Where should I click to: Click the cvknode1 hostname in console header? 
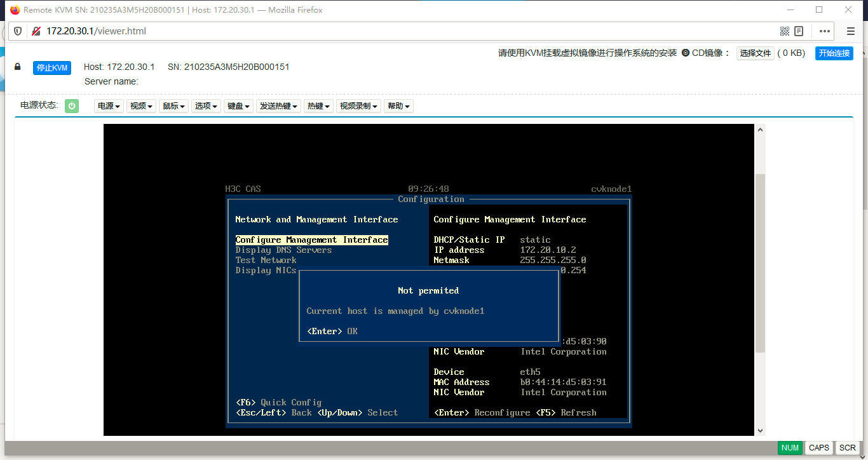click(611, 189)
